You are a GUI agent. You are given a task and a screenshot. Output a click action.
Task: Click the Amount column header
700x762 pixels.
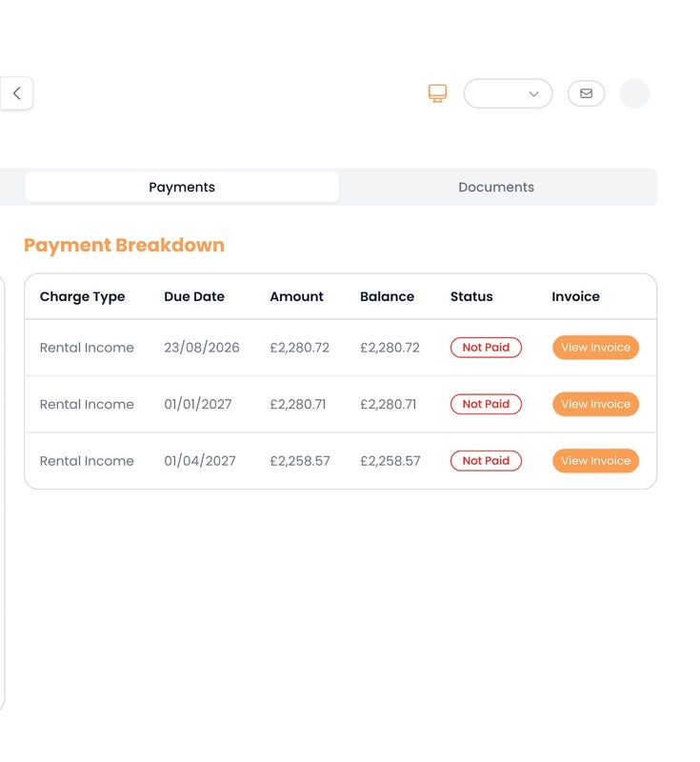[x=296, y=296]
